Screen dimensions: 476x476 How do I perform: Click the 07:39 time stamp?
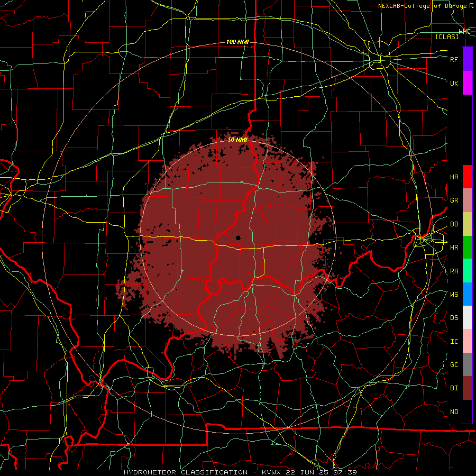pos(345,472)
